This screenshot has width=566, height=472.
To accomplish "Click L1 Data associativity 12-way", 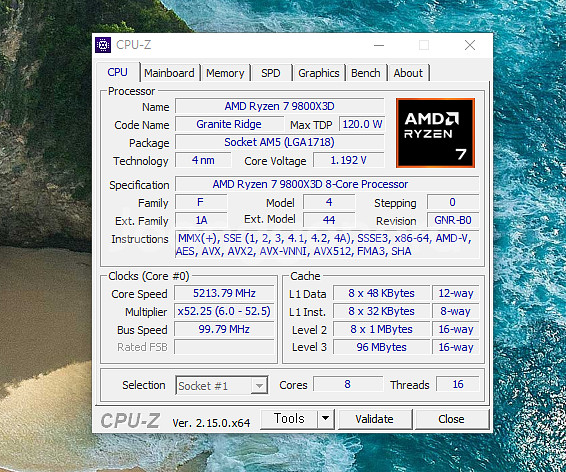I will pos(456,293).
